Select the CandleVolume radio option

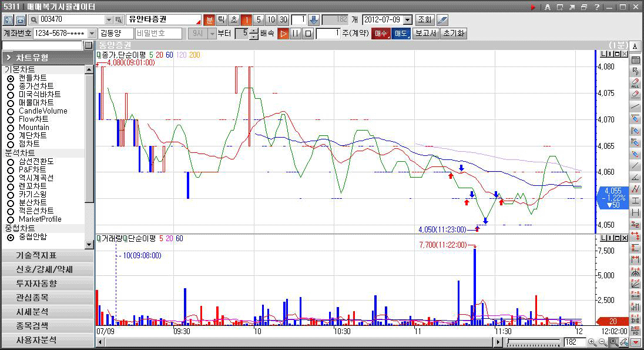tap(11, 111)
